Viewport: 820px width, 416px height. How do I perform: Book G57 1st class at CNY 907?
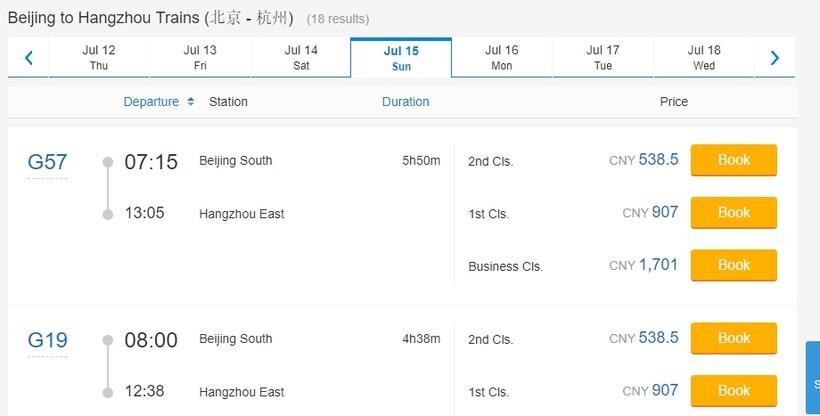coord(733,213)
